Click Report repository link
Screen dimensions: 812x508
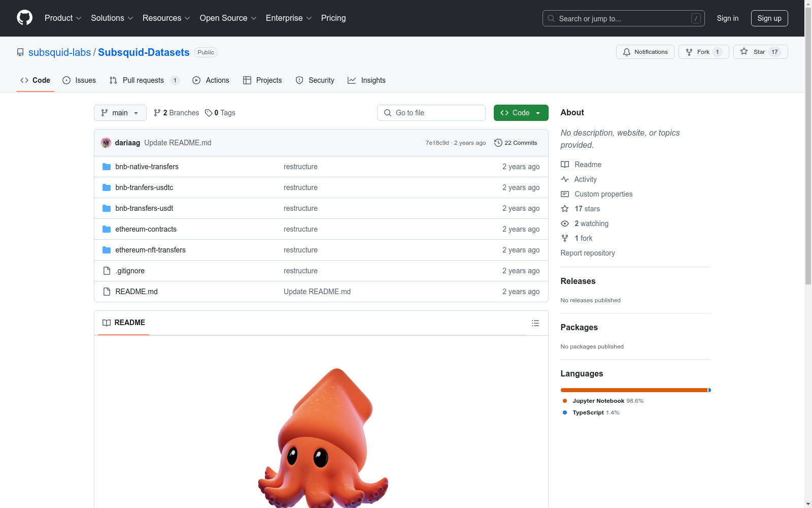(x=588, y=253)
